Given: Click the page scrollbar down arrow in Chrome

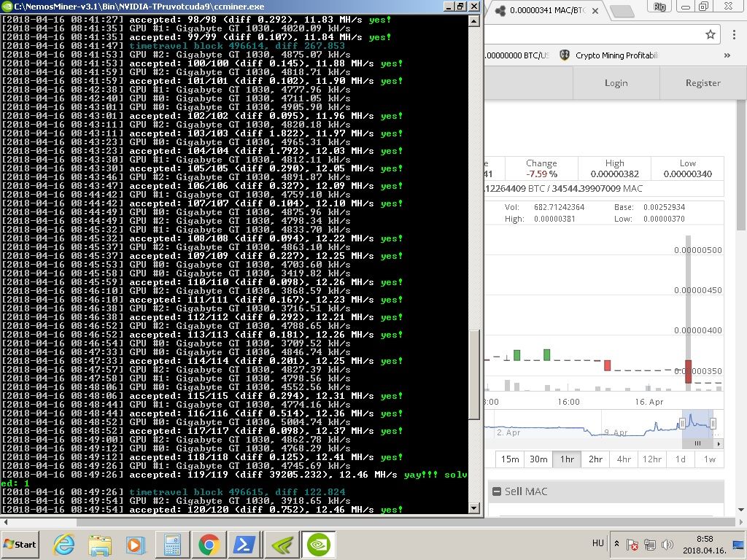Looking at the screenshot, I should (x=741, y=510).
